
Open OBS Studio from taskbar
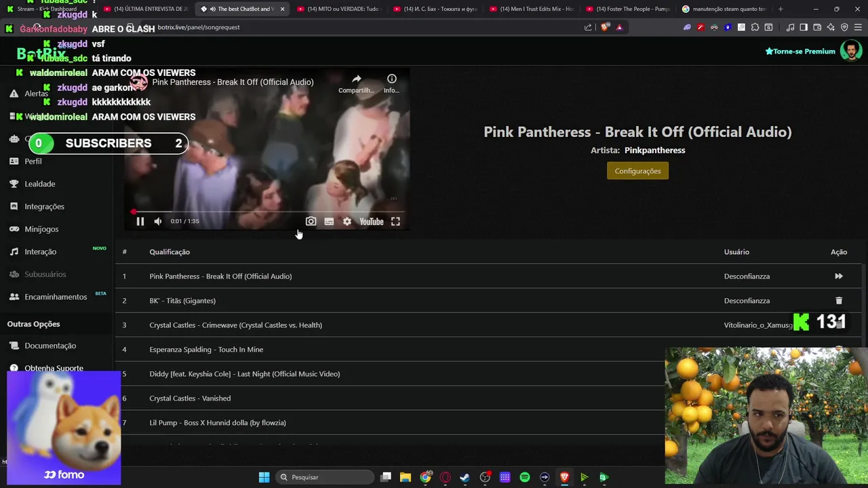pyautogui.click(x=485, y=477)
